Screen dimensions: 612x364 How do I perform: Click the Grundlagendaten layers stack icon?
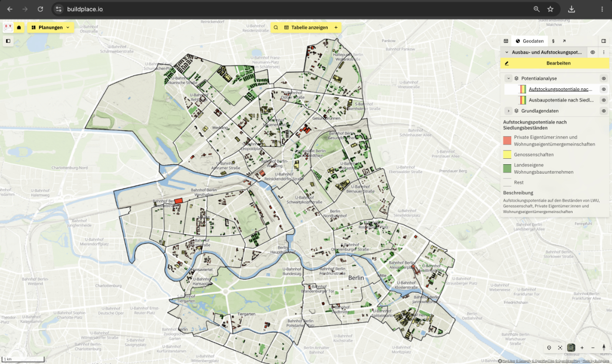pyautogui.click(x=516, y=111)
